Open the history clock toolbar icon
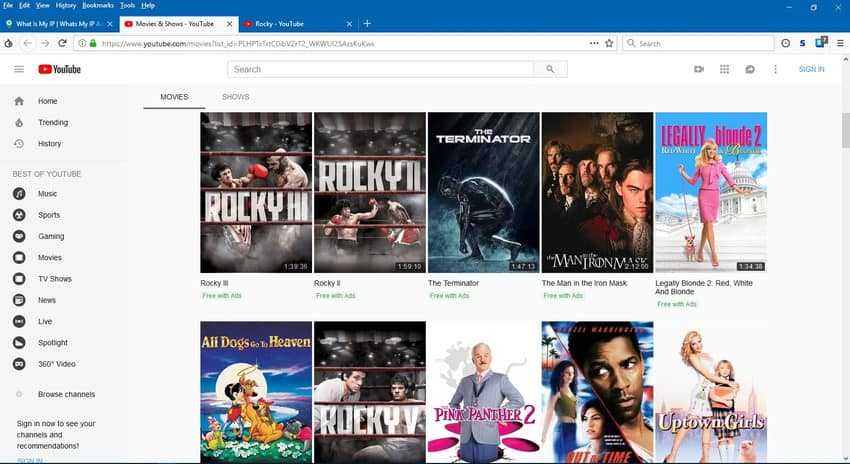This screenshot has width=850, height=464. click(785, 43)
